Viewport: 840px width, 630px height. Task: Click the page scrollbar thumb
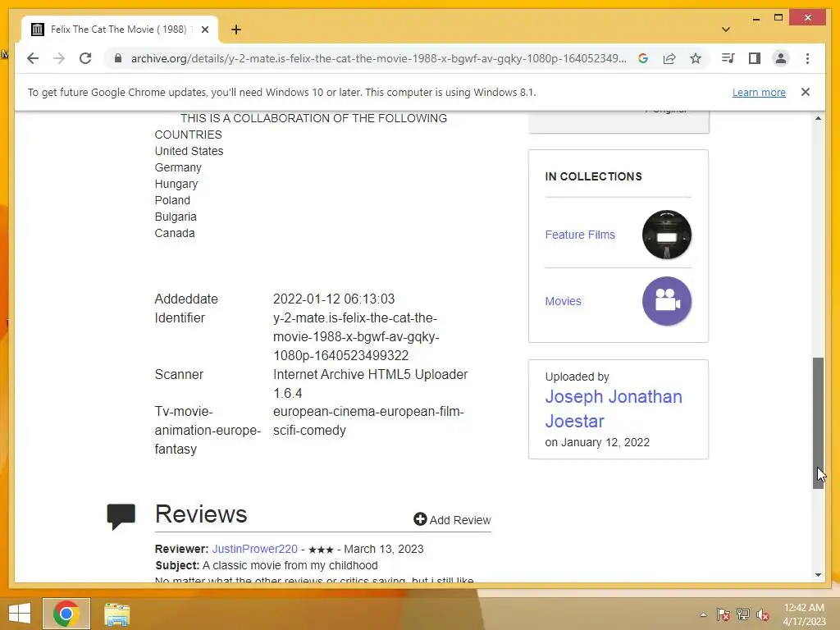(818, 422)
